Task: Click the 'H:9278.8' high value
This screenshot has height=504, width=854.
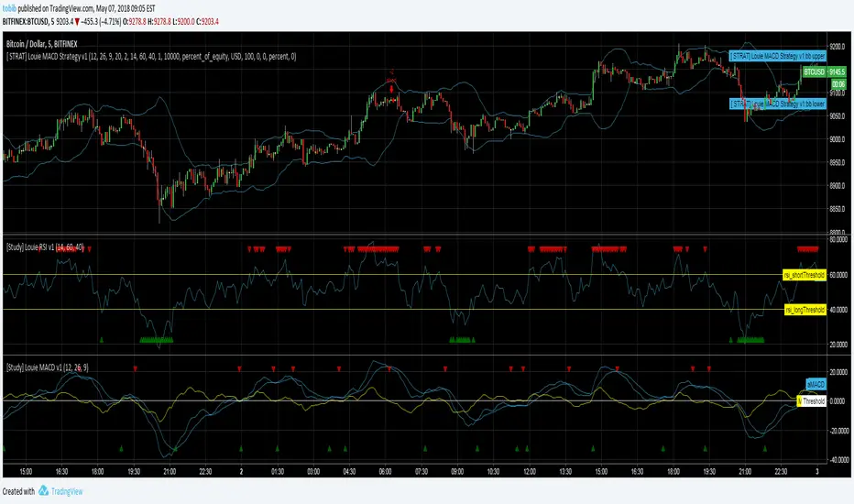Action: pyautogui.click(x=159, y=22)
